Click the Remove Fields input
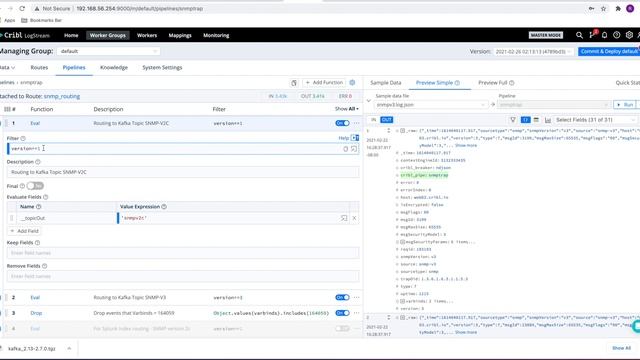 click(x=183, y=276)
